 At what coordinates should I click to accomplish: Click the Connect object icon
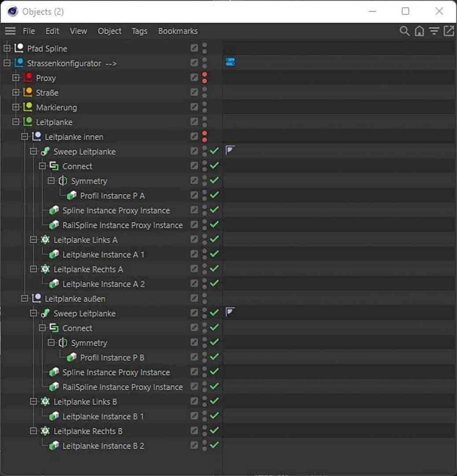coord(53,166)
